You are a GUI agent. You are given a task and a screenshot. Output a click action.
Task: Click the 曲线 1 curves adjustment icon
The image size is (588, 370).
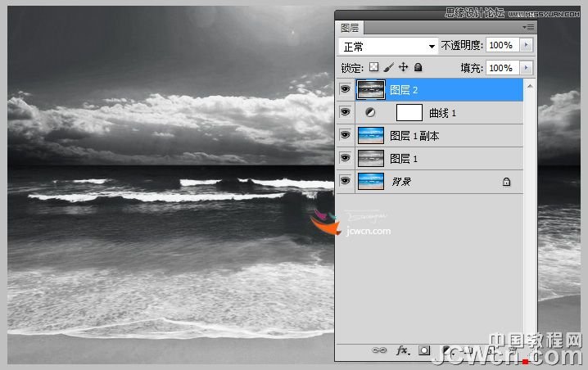[x=370, y=112]
